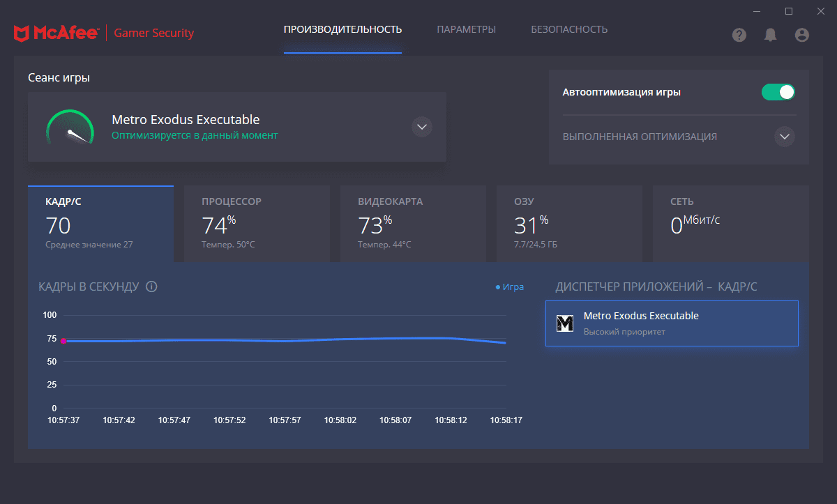Select the ВИДЕОКАРТА metric card
Viewport: 837px width, 504px height.
coord(413,224)
